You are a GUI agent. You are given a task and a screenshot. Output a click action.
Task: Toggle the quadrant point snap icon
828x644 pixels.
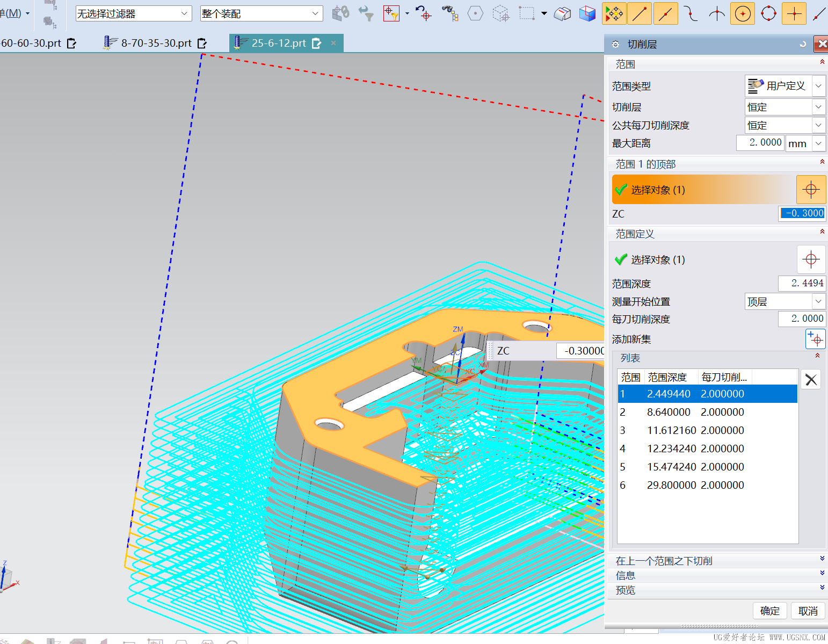coord(768,14)
